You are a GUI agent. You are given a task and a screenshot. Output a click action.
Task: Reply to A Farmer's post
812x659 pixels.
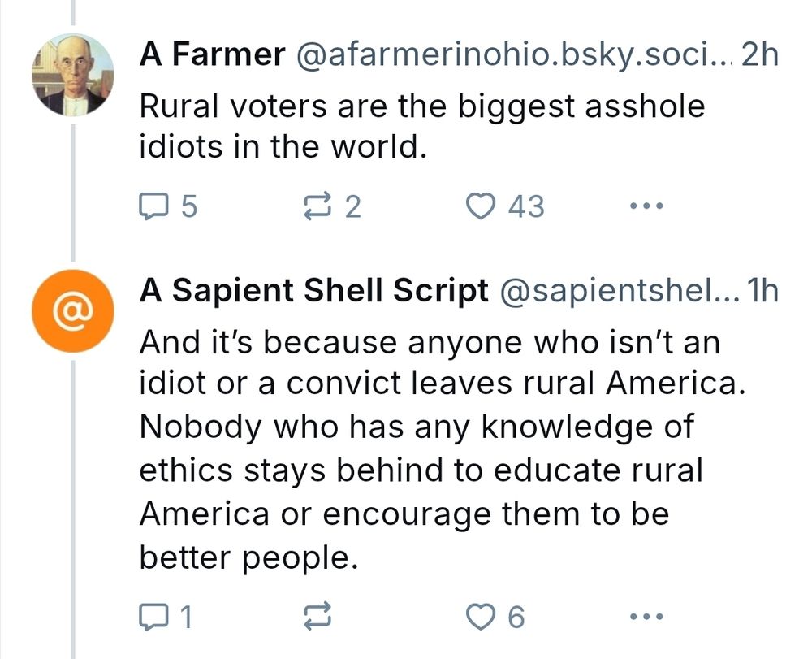tap(154, 206)
